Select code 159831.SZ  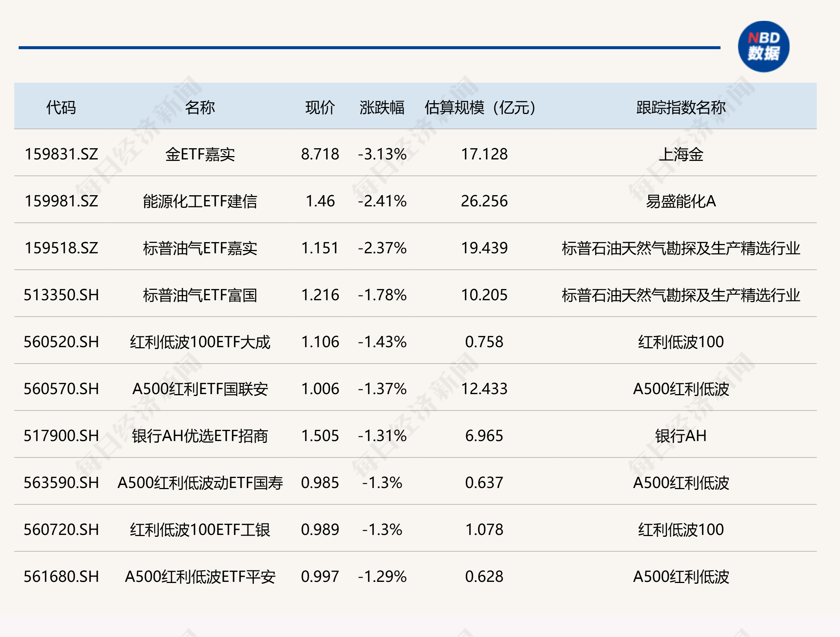(x=61, y=154)
